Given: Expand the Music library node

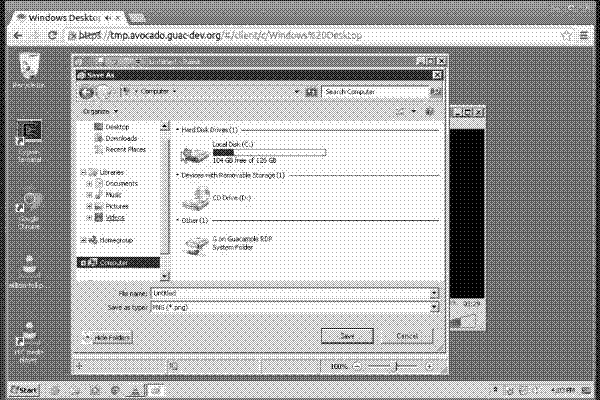Looking at the screenshot, I should click(x=89, y=195).
